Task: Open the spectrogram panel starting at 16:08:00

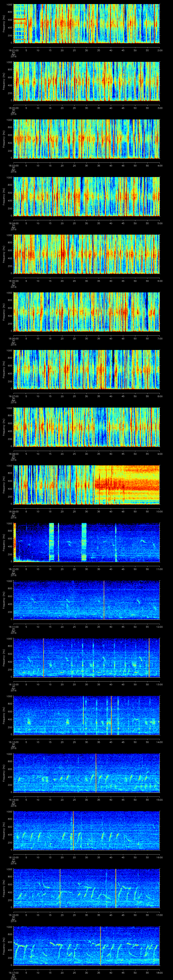Action: click(x=87, y=427)
